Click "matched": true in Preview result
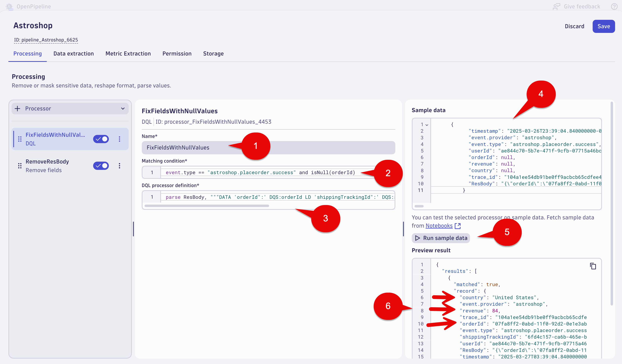The image size is (622, 364). (x=477, y=284)
